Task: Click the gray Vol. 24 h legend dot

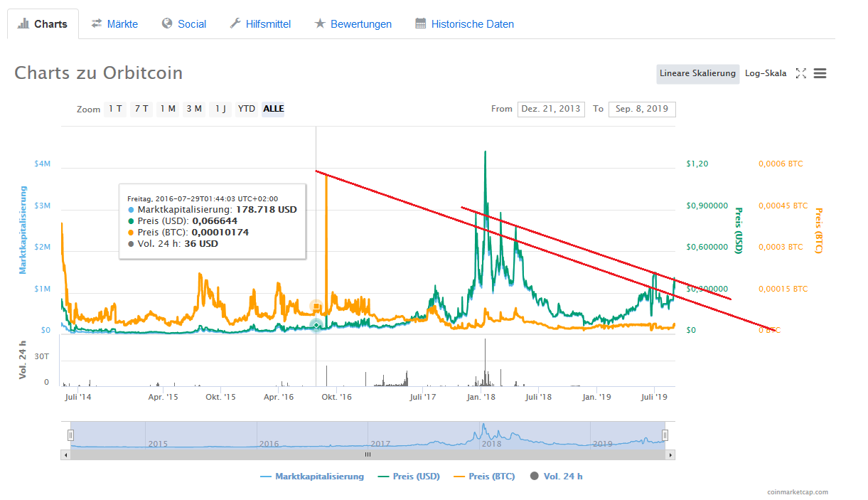Action: click(x=535, y=476)
